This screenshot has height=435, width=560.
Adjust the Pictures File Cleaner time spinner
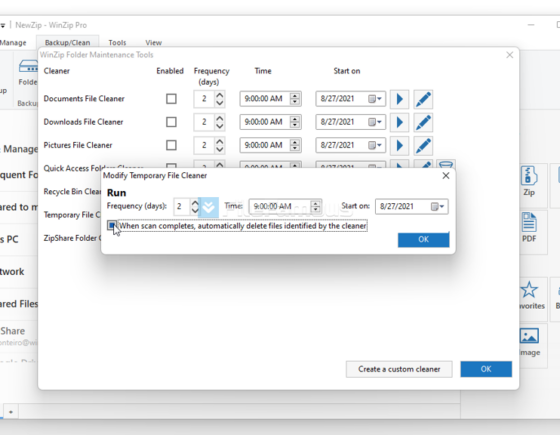295,145
